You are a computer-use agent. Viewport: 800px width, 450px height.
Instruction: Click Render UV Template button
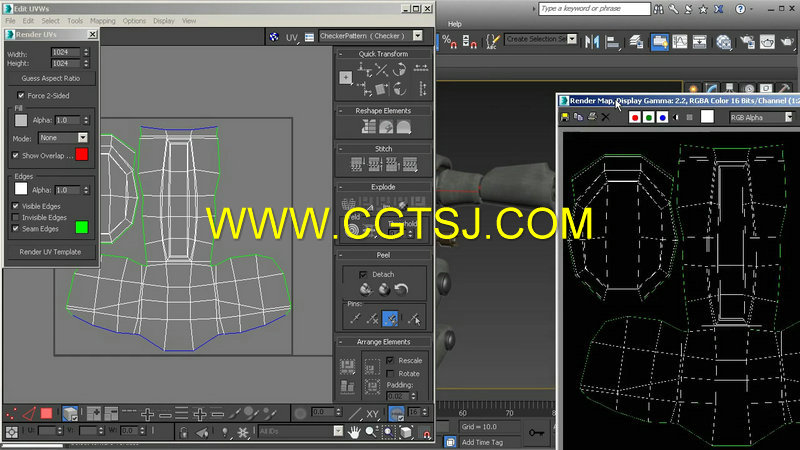[51, 252]
